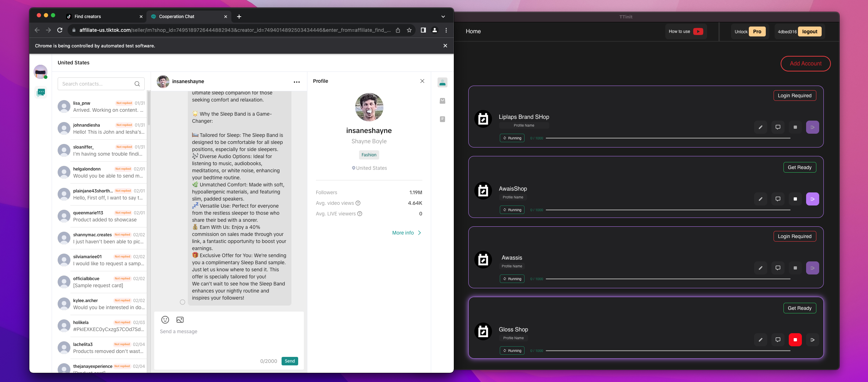
Task: Go to Home in TTinit
Action: coord(473,31)
